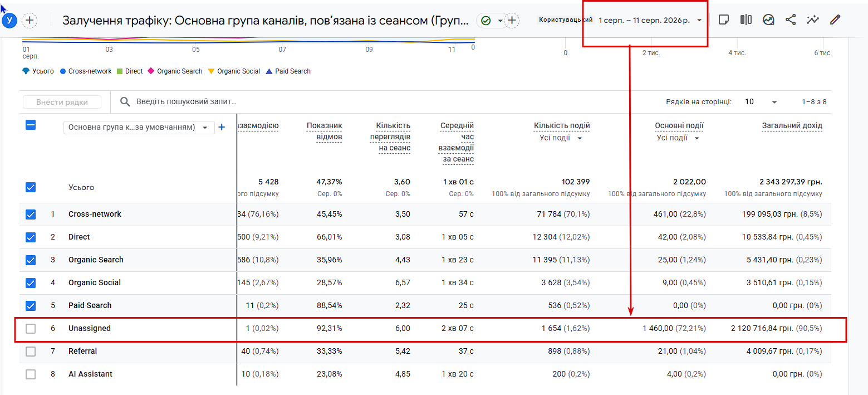
Task: Click the compare columns icon
Action: (x=746, y=20)
